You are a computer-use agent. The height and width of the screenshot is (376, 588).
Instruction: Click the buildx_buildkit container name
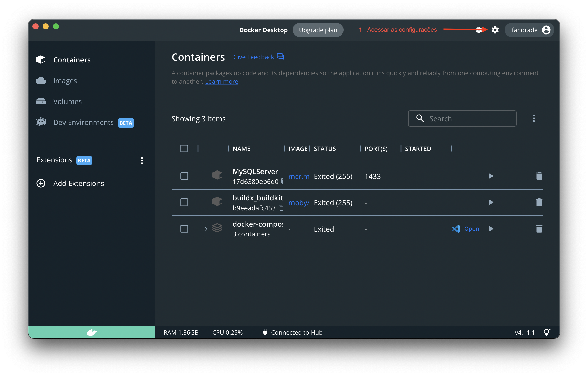pos(258,198)
